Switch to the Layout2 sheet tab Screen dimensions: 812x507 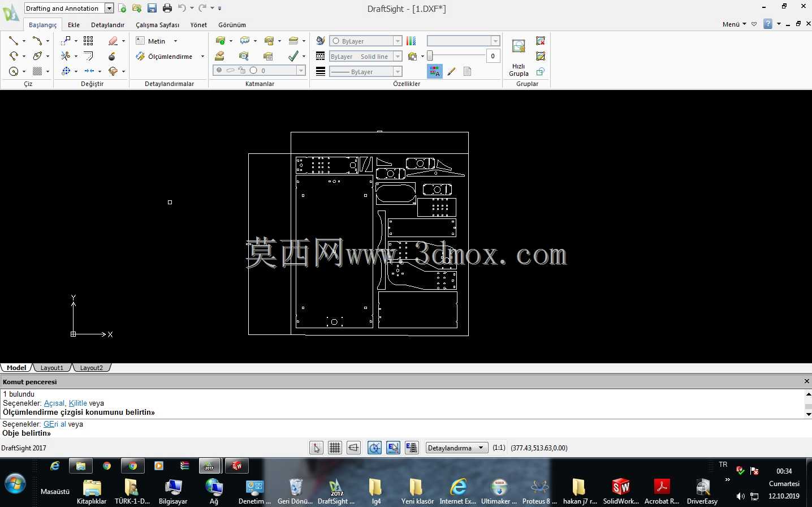[x=92, y=368]
